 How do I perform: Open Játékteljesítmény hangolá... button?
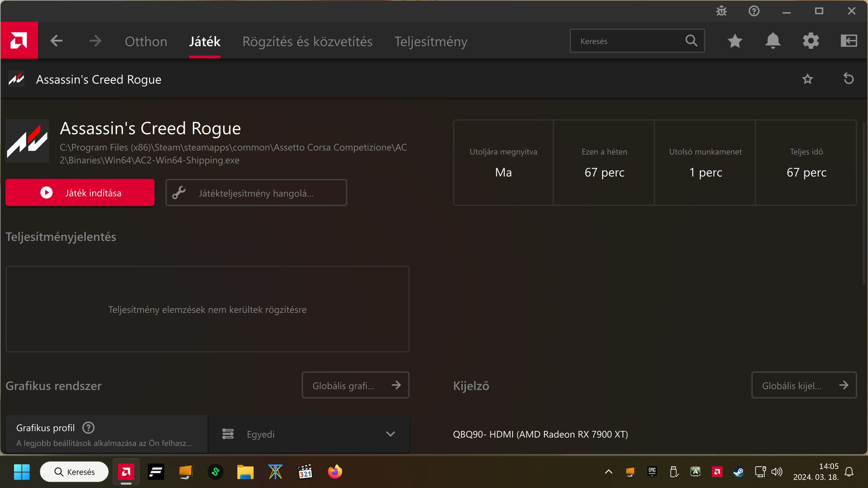click(x=256, y=193)
